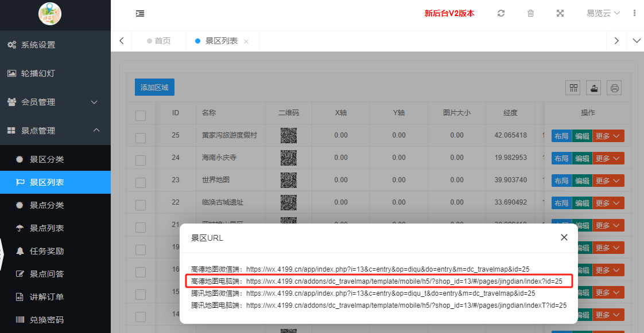The width and height of the screenshot is (644, 333).
Task: Click 编辑 for 世界地图
Action: tap(582, 181)
